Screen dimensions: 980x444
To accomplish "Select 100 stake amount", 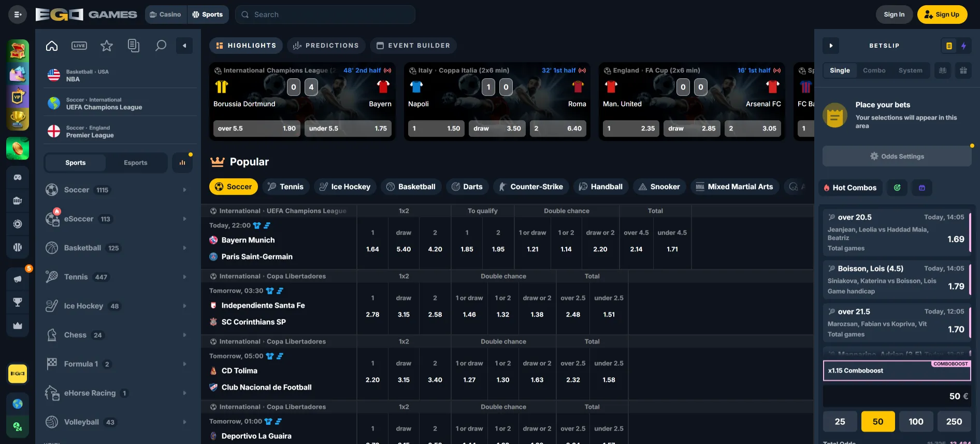I will click(916, 422).
